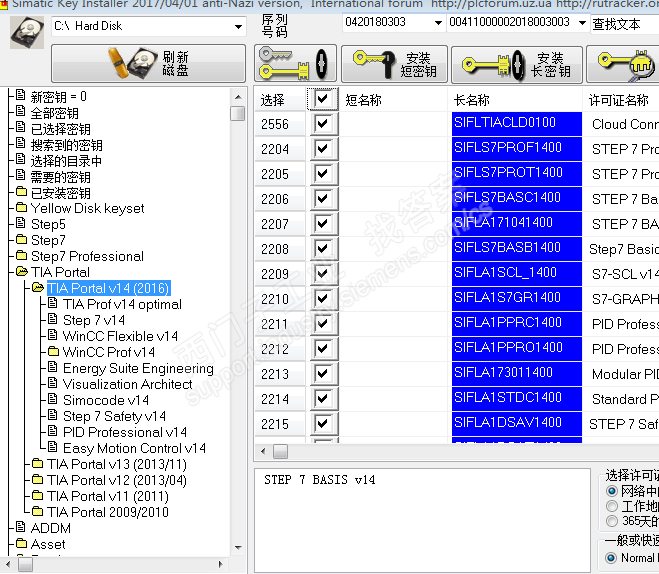Click the install short key button
The width and height of the screenshot is (659, 574).
click(x=394, y=64)
